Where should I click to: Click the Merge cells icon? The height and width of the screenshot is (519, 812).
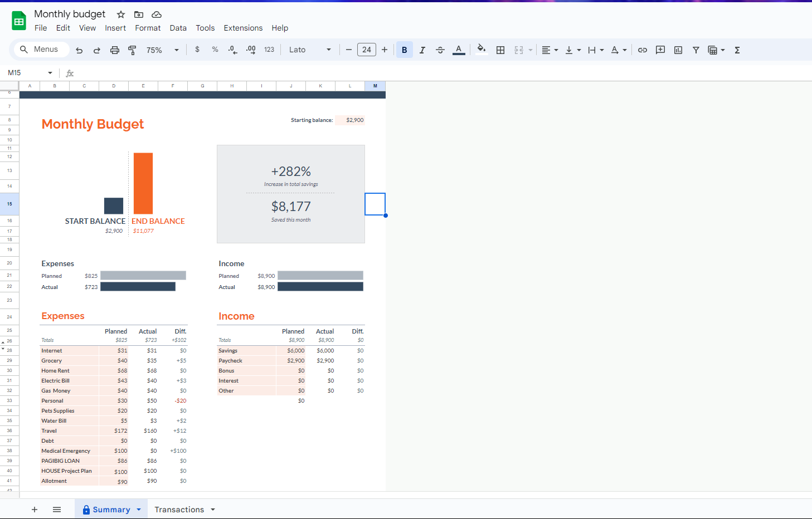519,50
